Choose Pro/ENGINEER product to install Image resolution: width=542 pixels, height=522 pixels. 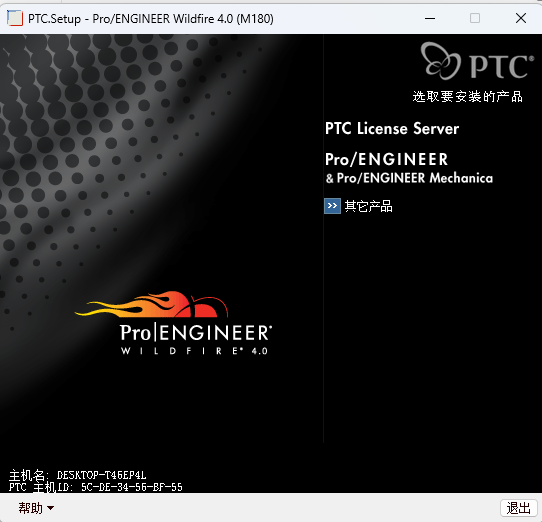386,160
